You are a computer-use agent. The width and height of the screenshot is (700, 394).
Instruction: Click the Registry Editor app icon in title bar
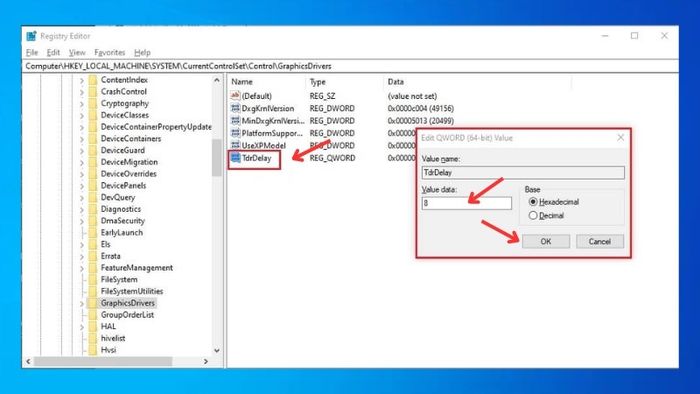click(x=31, y=36)
